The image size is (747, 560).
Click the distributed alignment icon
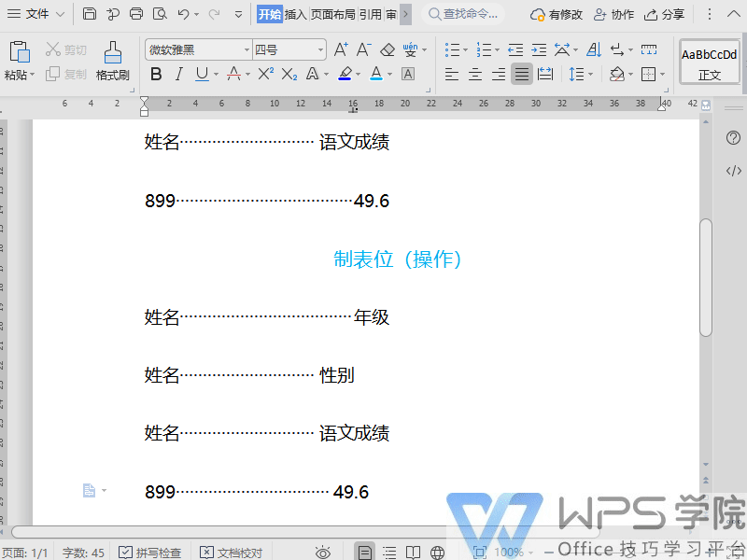coord(545,74)
